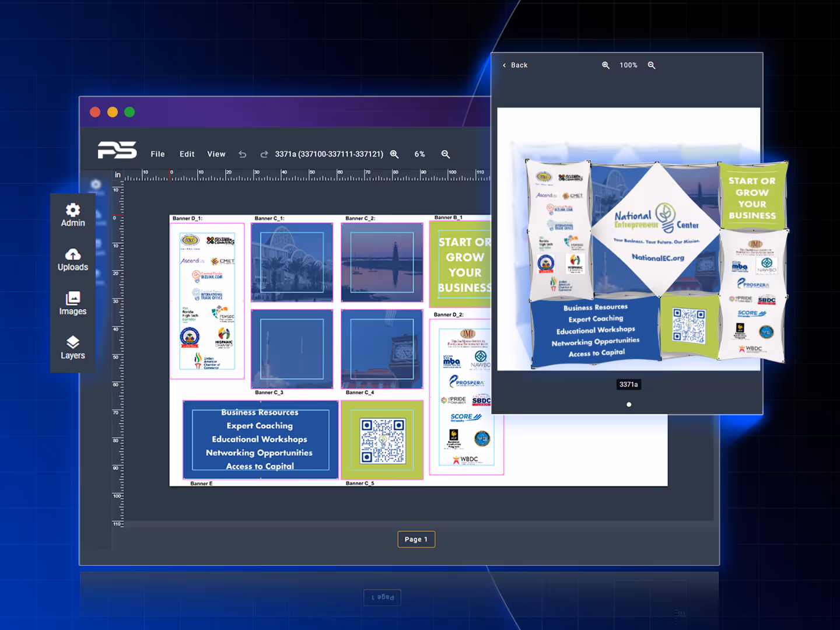Viewport: 840px width, 630px height.
Task: Click the undo arrow icon
Action: [243, 155]
